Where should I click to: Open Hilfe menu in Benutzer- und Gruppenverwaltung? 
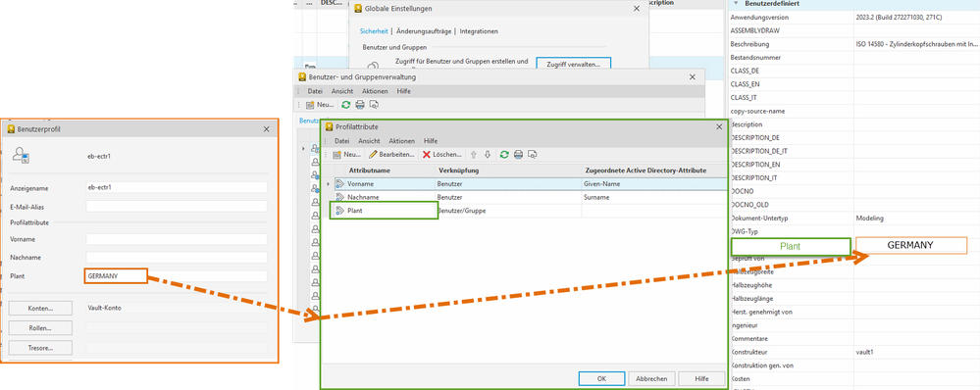click(404, 91)
